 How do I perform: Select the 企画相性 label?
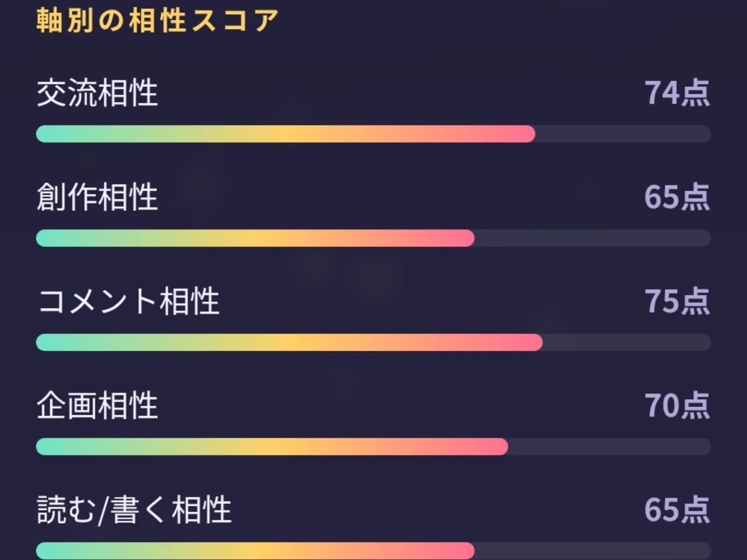point(97,406)
